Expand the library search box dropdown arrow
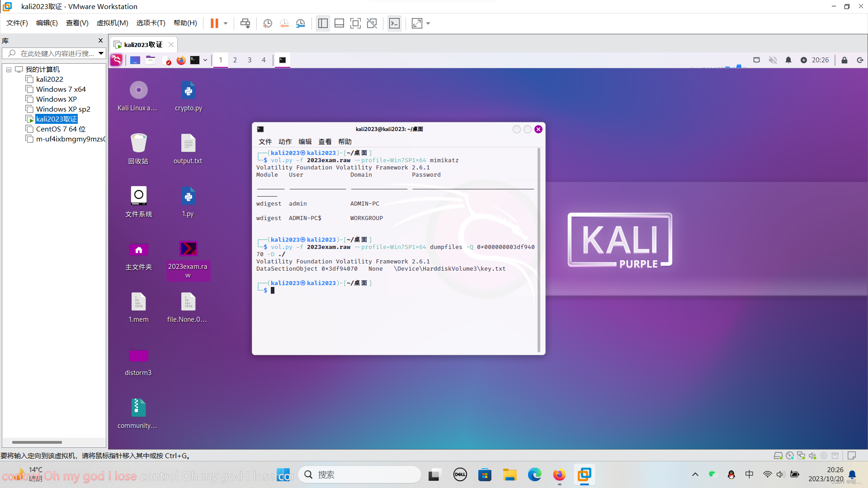This screenshot has width=868, height=488. (101, 53)
